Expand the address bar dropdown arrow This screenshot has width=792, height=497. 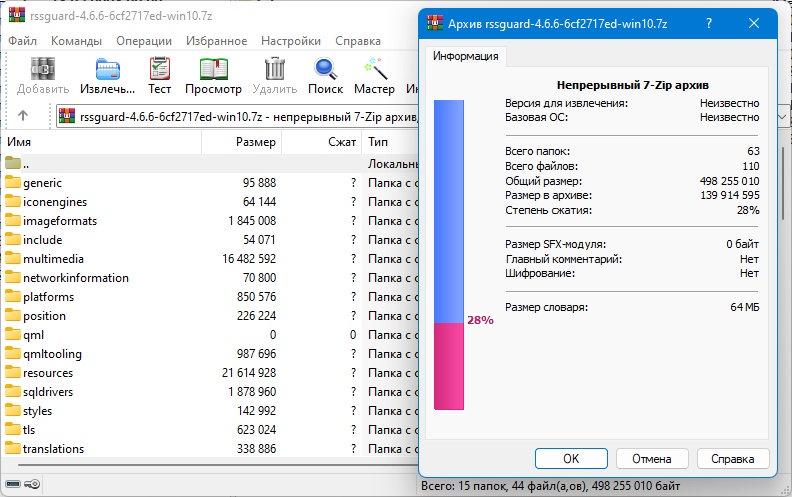pyautogui.click(x=782, y=117)
